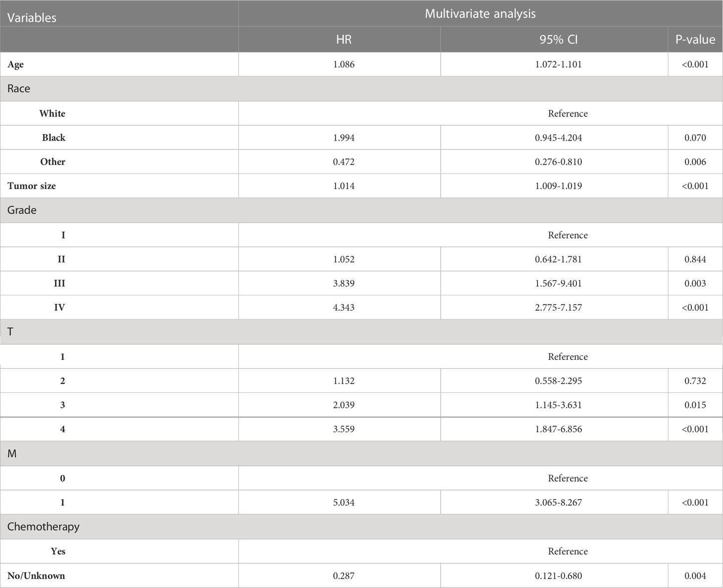Click CI value 0.558-2.295
723x588 pixels.
pyautogui.click(x=558, y=381)
